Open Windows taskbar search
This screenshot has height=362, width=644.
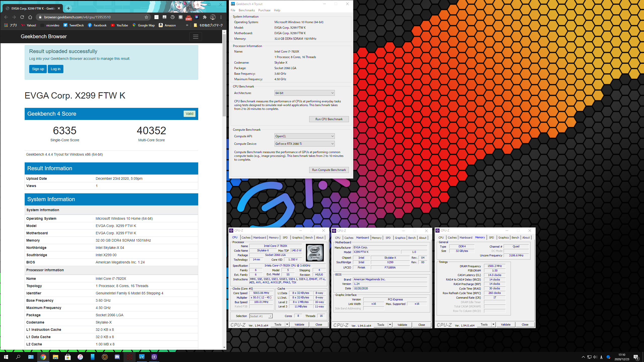tap(18, 357)
